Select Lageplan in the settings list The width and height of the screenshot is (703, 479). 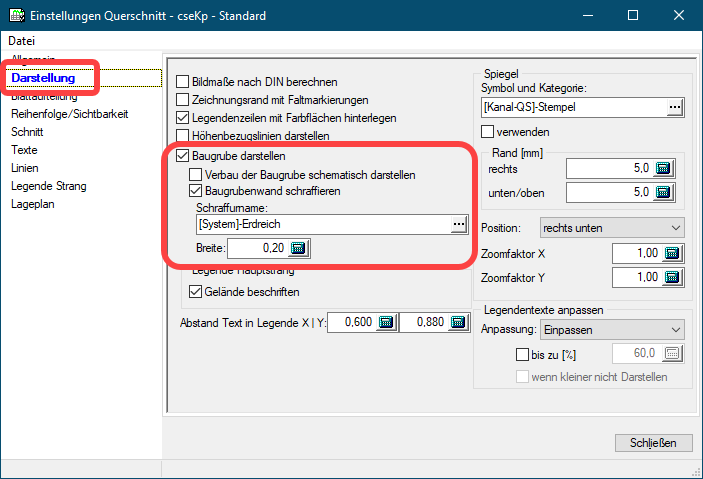pos(34,204)
